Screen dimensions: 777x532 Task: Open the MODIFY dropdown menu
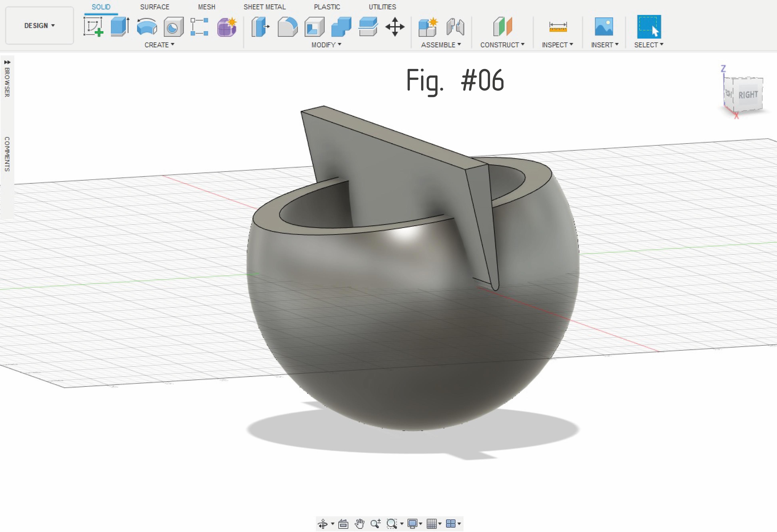[x=326, y=45]
